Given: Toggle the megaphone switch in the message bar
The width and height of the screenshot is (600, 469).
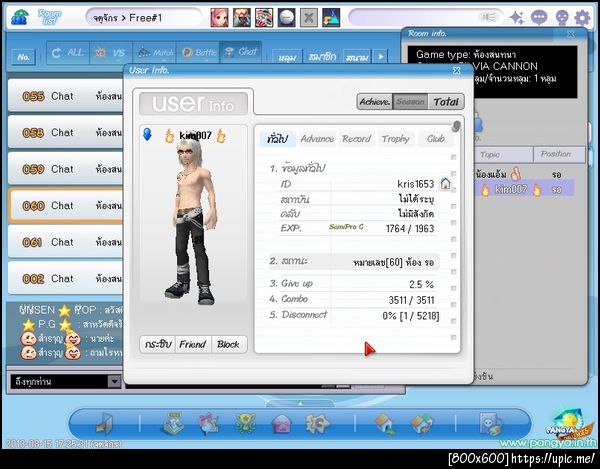Looking at the screenshot, I should coord(489,17).
